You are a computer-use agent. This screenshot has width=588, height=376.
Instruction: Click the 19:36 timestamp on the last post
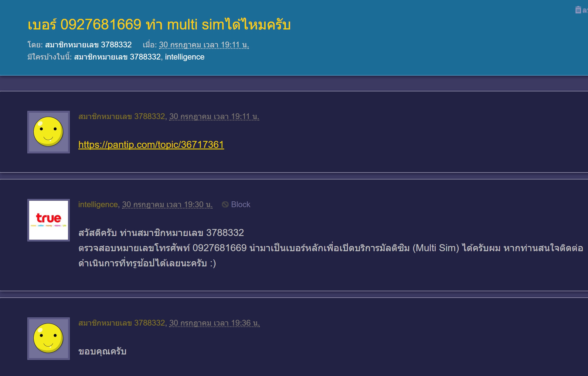tap(214, 323)
